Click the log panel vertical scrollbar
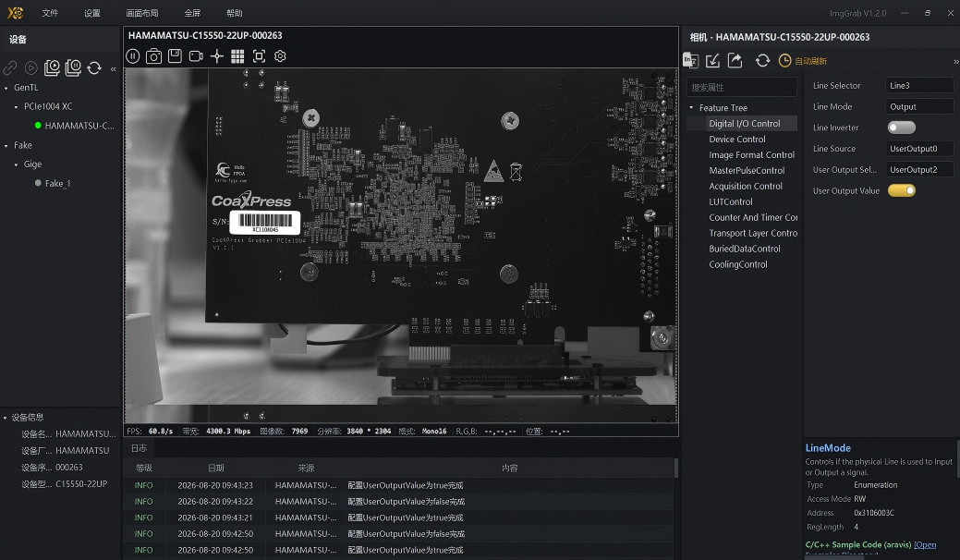 [x=676, y=468]
